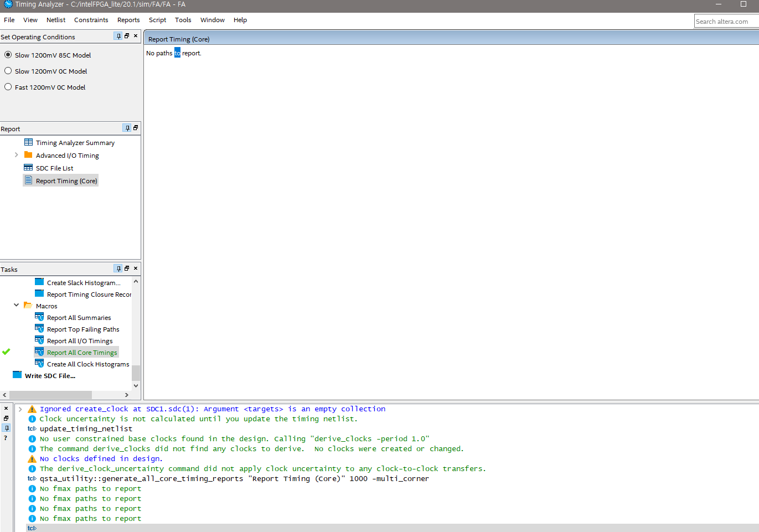Click Report All I/O Timings task
Screen dimensions: 759x532
click(x=80, y=341)
